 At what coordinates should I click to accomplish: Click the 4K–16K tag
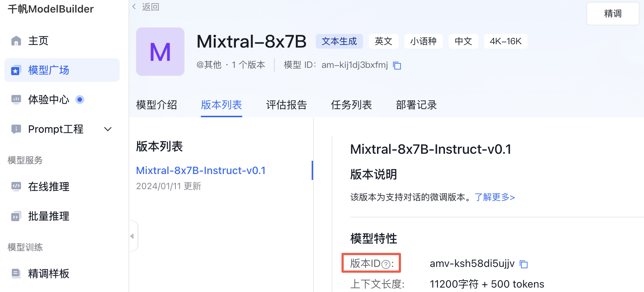(x=506, y=41)
